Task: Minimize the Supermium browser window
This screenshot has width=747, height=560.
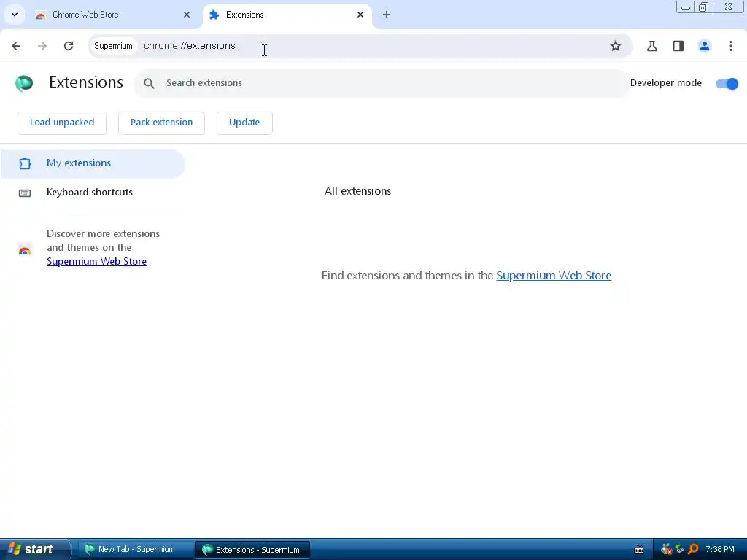Action: coord(686,7)
